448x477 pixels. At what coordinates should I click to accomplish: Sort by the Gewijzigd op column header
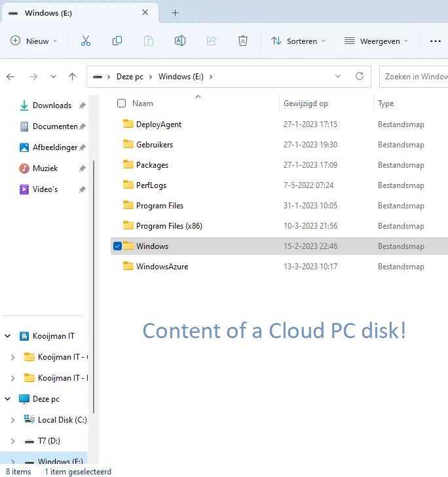click(x=306, y=104)
